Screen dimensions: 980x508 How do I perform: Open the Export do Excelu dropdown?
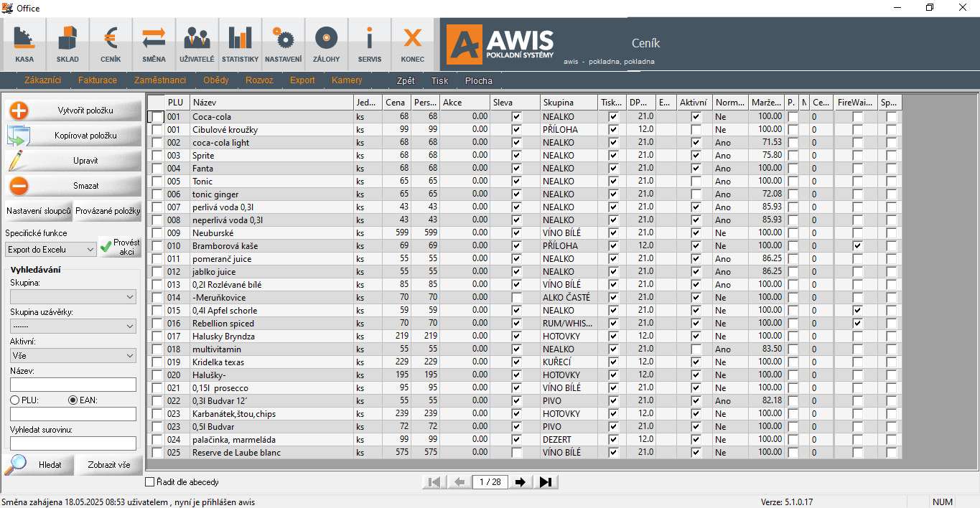(x=51, y=250)
